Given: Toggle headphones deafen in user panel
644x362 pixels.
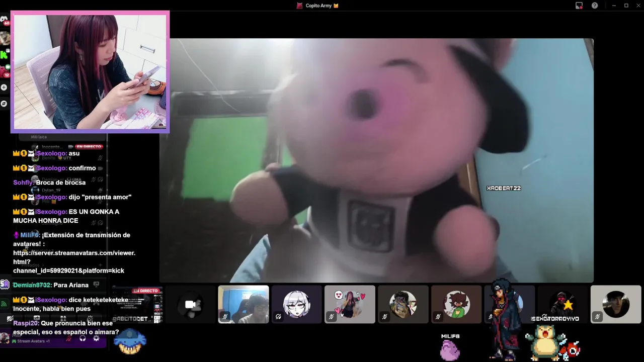Looking at the screenshot, I should pyautogui.click(x=83, y=338).
